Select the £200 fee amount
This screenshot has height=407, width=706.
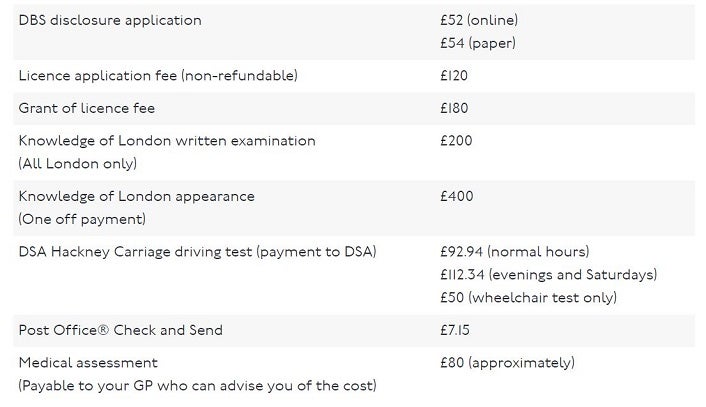(x=456, y=141)
